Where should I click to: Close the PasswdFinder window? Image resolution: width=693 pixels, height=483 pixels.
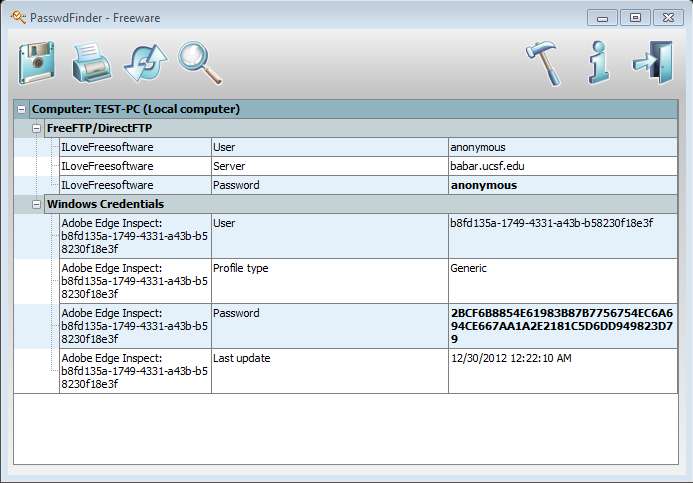click(668, 18)
